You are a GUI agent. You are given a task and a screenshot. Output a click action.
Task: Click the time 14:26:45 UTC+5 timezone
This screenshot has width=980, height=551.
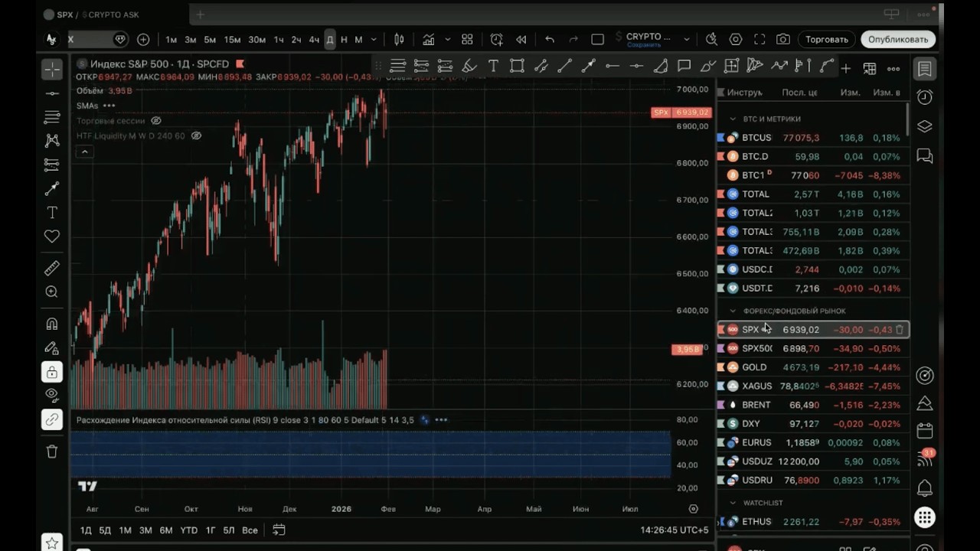click(x=675, y=530)
